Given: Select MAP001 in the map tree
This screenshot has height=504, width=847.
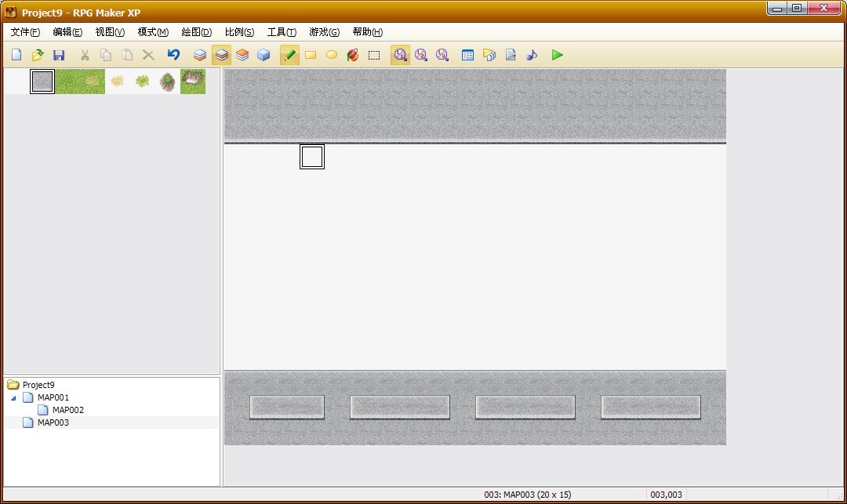Looking at the screenshot, I should point(53,397).
